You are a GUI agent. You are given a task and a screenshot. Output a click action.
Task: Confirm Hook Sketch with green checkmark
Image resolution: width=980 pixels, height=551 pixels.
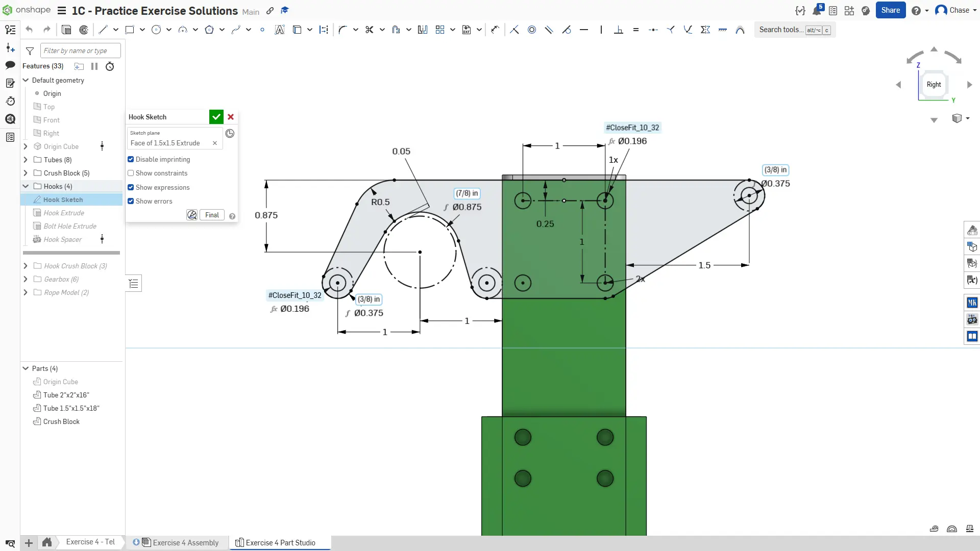[x=216, y=117]
